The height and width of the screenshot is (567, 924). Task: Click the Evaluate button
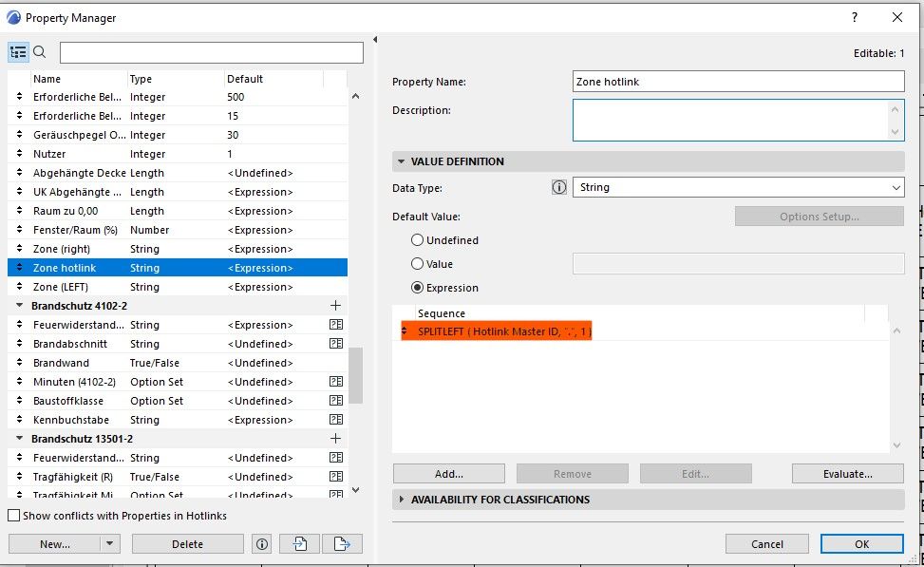point(847,473)
